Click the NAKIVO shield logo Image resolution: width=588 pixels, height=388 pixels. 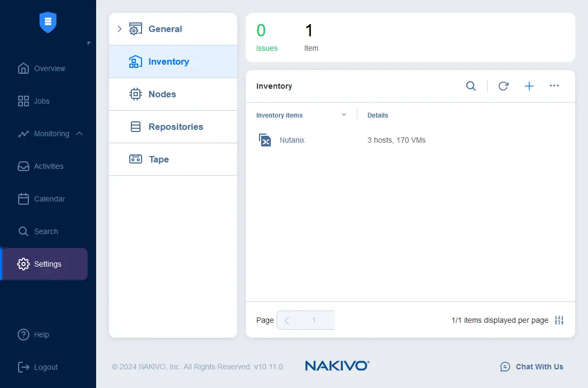(48, 22)
